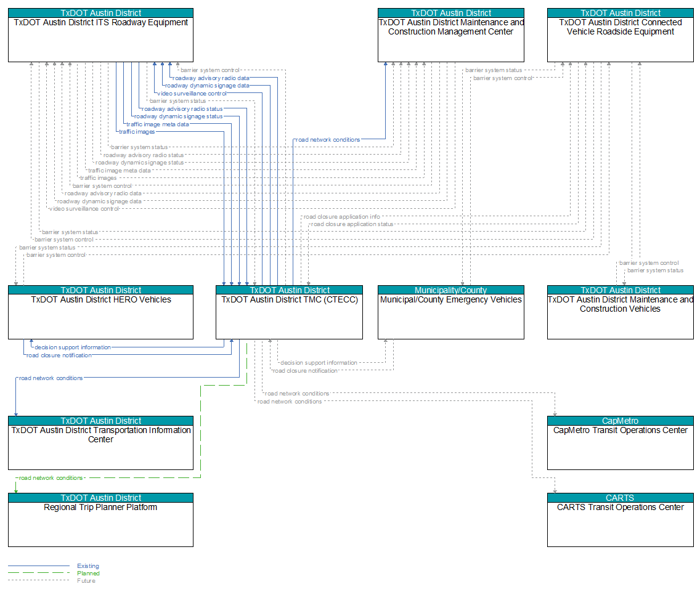Select the gray 'roadway advisory radio status' label
Screen dimensions: 700x592
pos(144,155)
